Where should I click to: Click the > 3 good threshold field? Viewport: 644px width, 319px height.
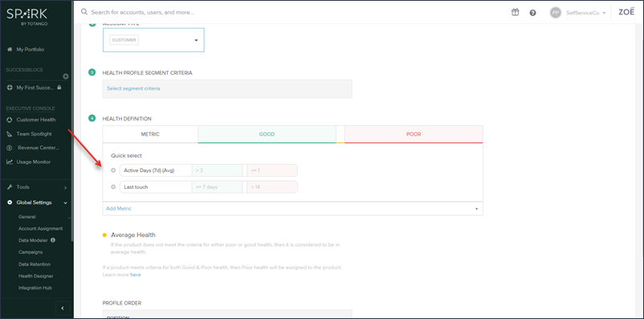pyautogui.click(x=218, y=170)
